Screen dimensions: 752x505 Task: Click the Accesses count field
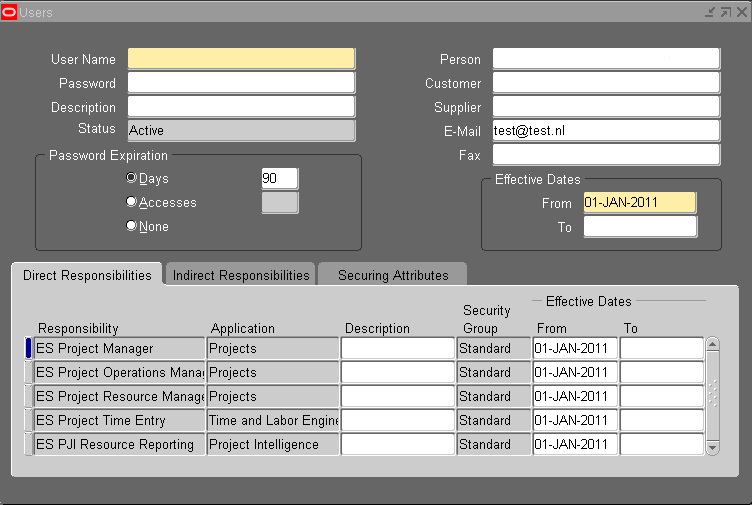point(280,202)
